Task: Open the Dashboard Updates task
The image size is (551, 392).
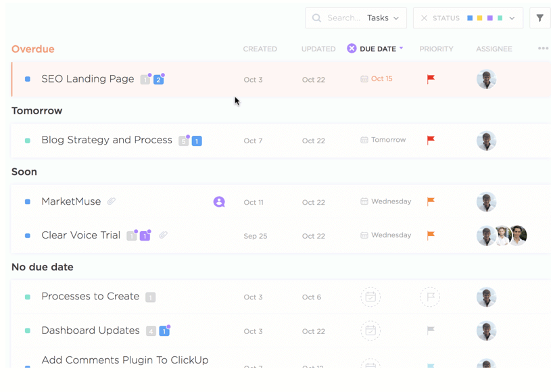Action: tap(91, 330)
